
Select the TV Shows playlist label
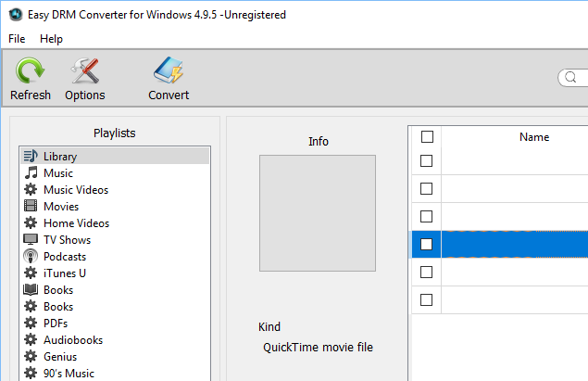67,240
